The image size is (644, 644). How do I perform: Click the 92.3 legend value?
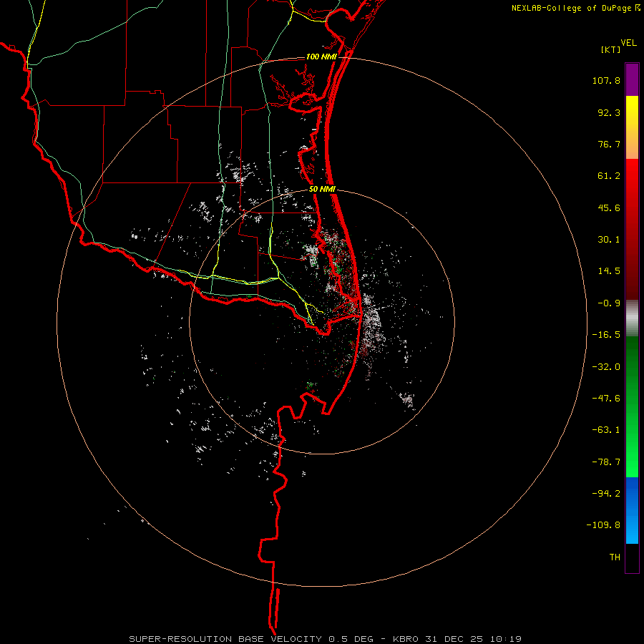[609, 112]
